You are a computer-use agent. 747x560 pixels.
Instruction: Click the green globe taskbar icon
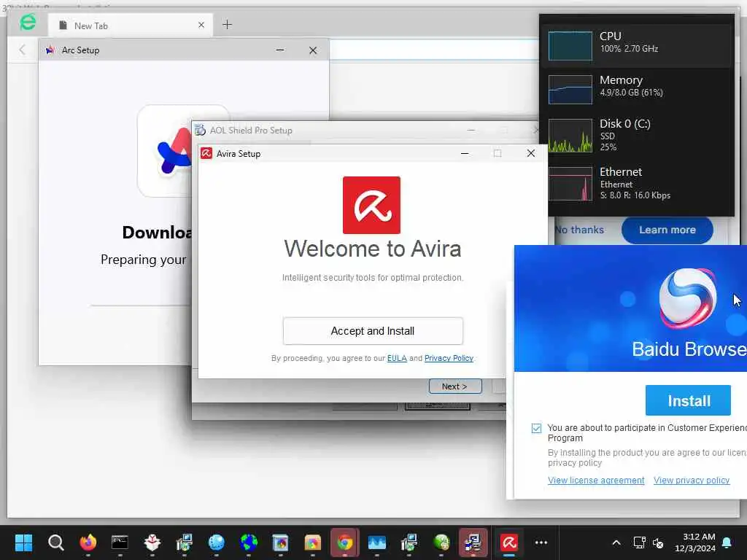(441, 542)
